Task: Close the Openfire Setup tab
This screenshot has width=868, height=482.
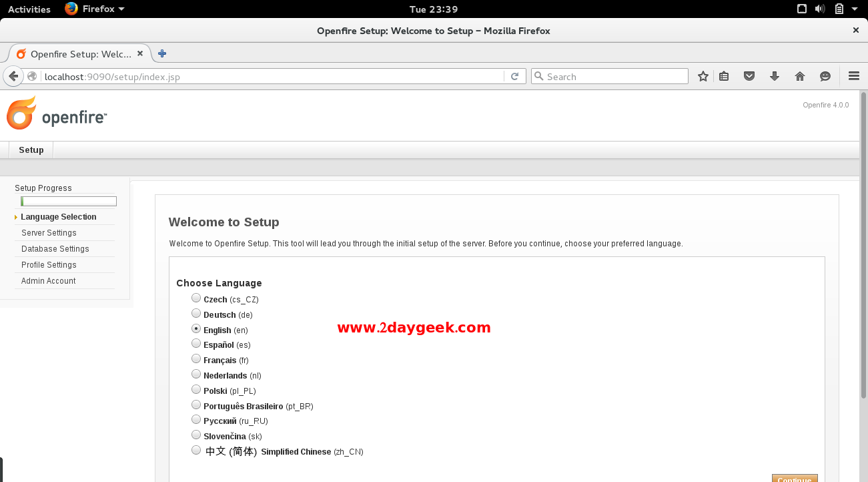Action: 140,53
